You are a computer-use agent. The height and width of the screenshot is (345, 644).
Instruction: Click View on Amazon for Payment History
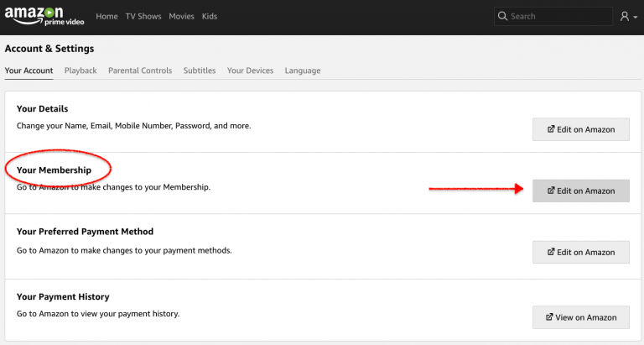[581, 317]
